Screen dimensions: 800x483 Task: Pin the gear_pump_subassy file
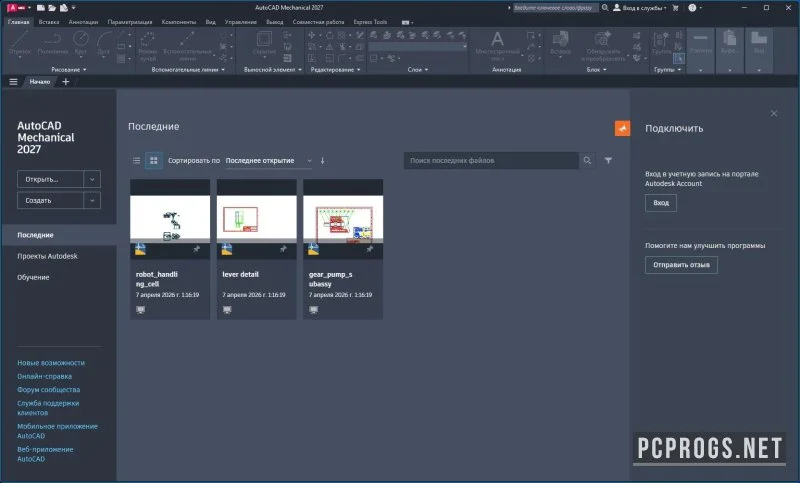(370, 249)
